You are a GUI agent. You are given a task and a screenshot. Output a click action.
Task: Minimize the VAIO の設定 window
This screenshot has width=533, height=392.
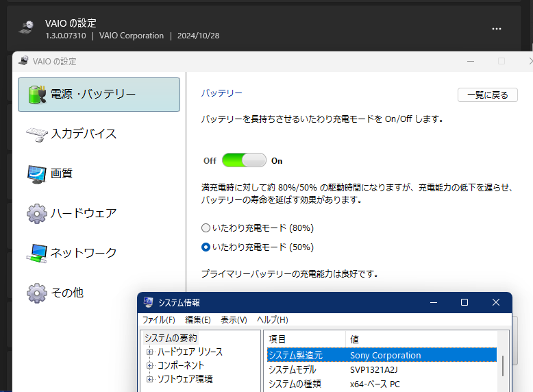point(471,61)
